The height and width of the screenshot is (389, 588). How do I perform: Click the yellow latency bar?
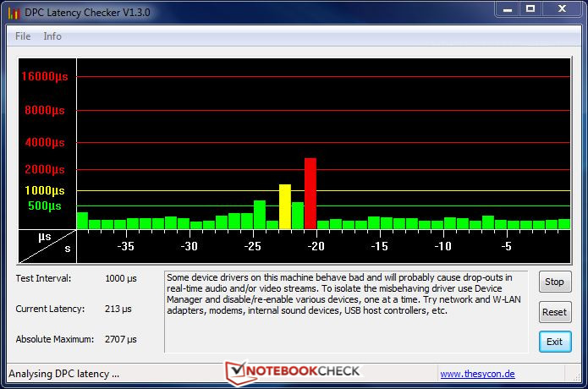coord(285,206)
